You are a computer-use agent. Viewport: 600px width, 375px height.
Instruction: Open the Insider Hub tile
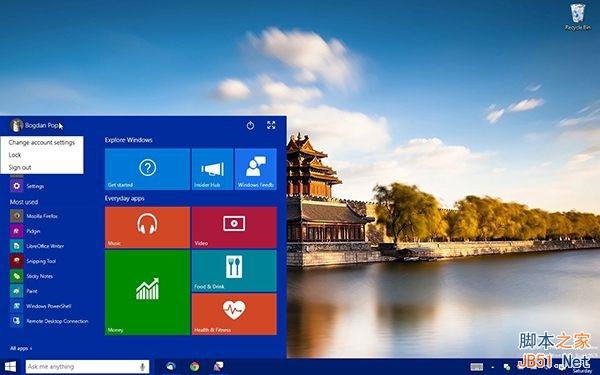[212, 169]
